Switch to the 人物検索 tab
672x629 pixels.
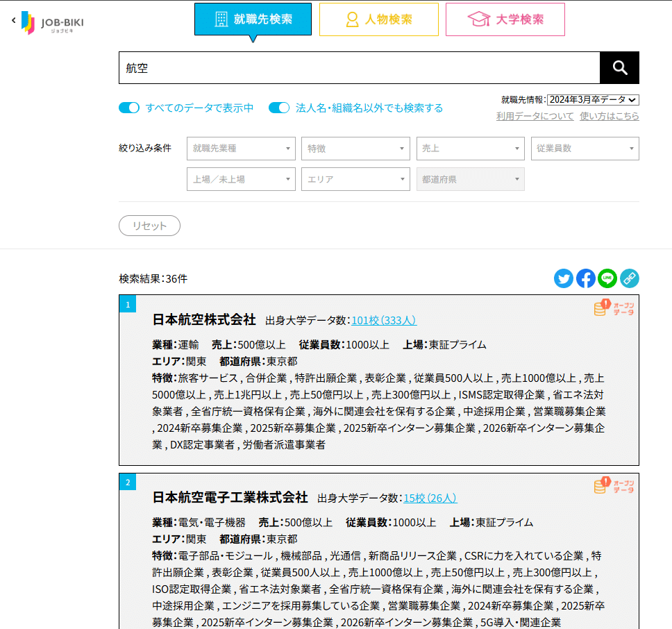pos(378,19)
